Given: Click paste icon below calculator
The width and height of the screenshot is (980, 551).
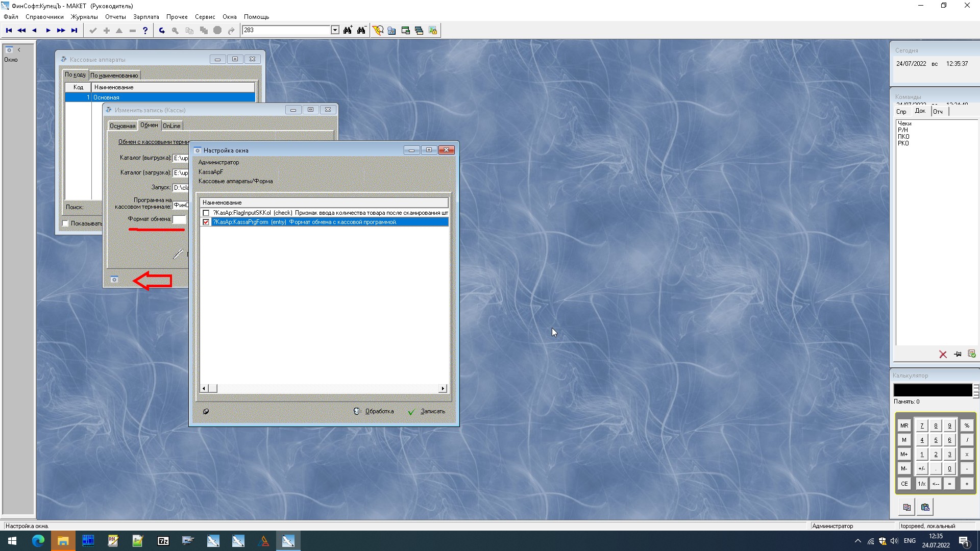Looking at the screenshot, I should tap(925, 507).
